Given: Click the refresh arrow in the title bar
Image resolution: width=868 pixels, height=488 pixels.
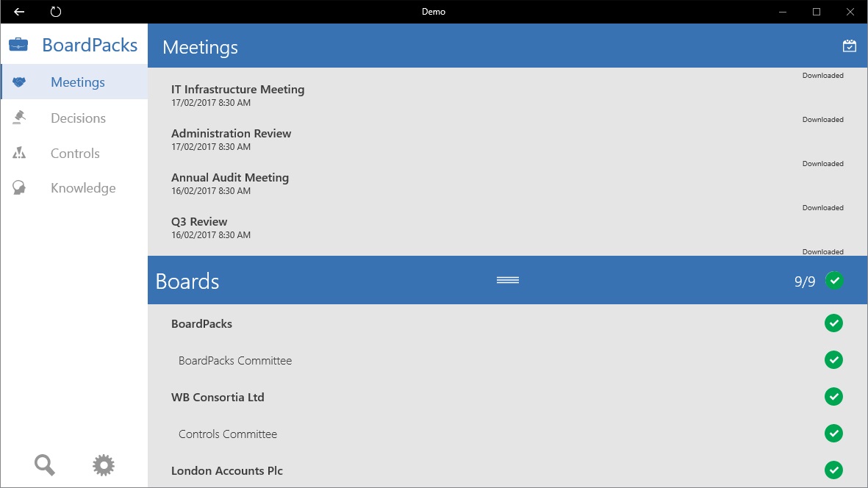Looking at the screenshot, I should (x=54, y=12).
